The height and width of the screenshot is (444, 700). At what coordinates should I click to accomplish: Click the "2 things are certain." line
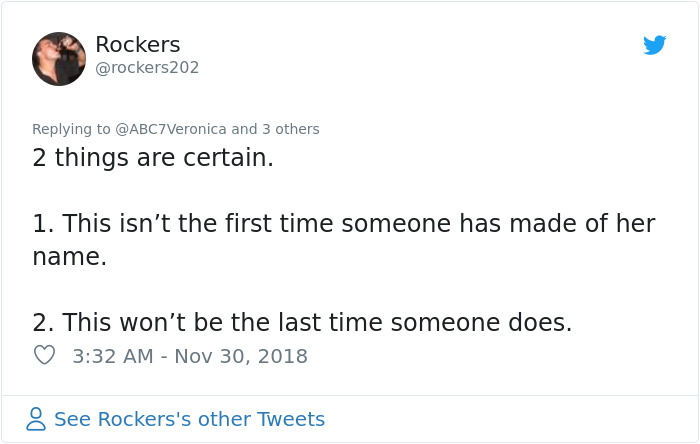(153, 158)
